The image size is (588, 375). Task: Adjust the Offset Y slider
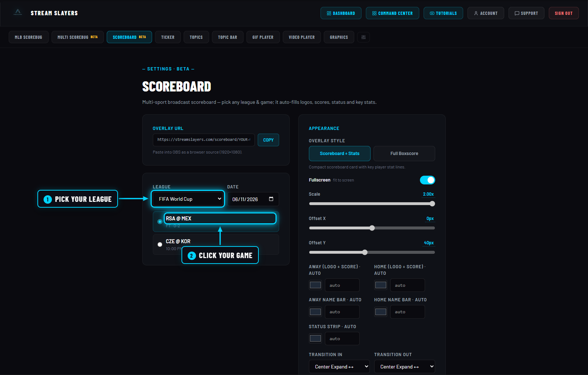coord(372,252)
